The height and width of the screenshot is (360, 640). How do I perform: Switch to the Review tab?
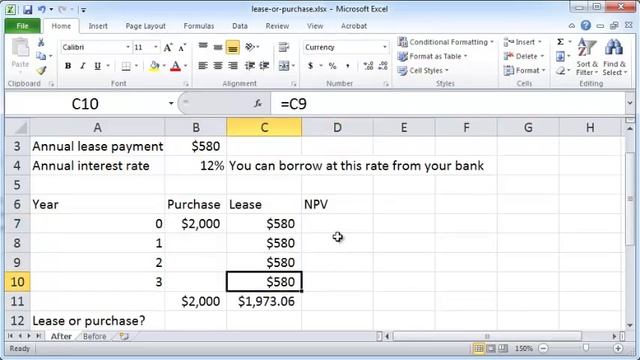click(x=277, y=26)
